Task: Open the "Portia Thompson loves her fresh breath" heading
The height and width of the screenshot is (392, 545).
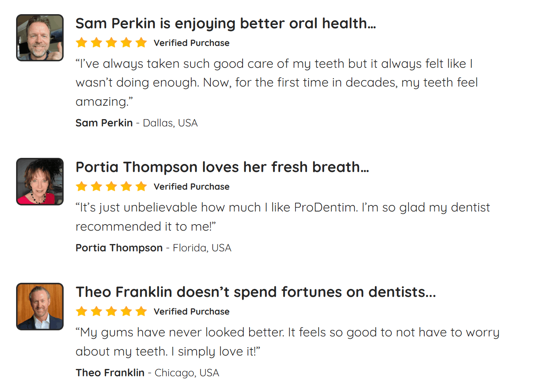Action: 222,167
